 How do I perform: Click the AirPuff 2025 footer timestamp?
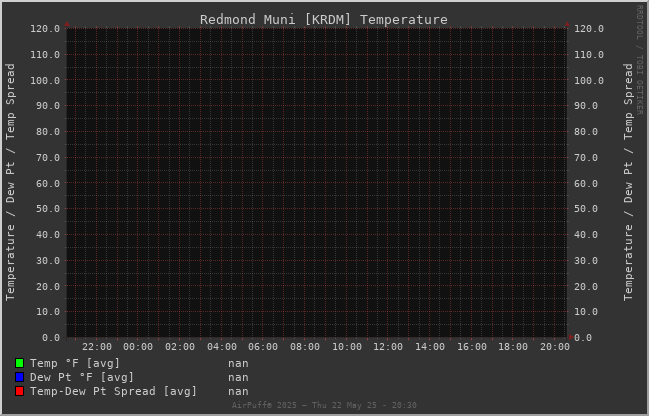click(x=324, y=405)
